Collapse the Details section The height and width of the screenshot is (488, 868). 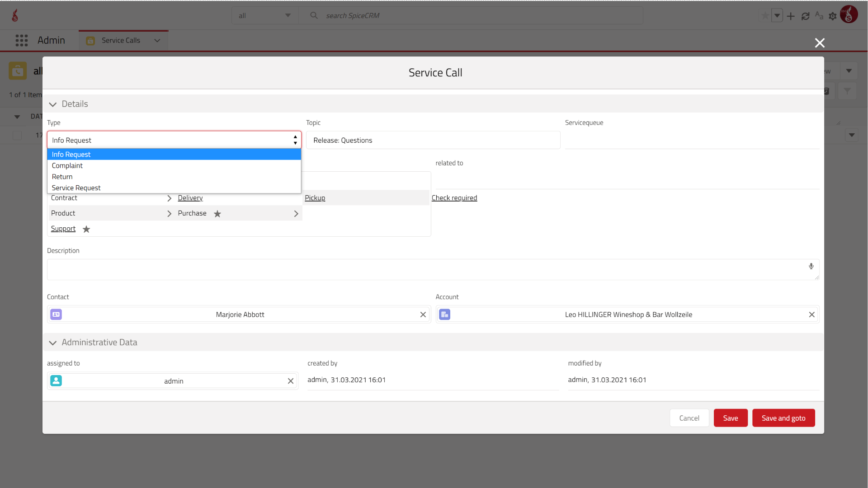click(53, 104)
